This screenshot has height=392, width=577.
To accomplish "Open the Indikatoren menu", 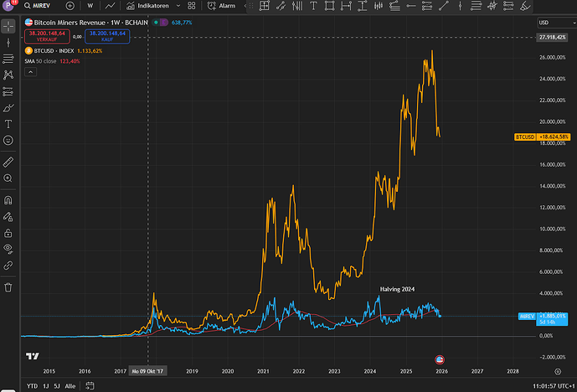I will coord(148,6).
